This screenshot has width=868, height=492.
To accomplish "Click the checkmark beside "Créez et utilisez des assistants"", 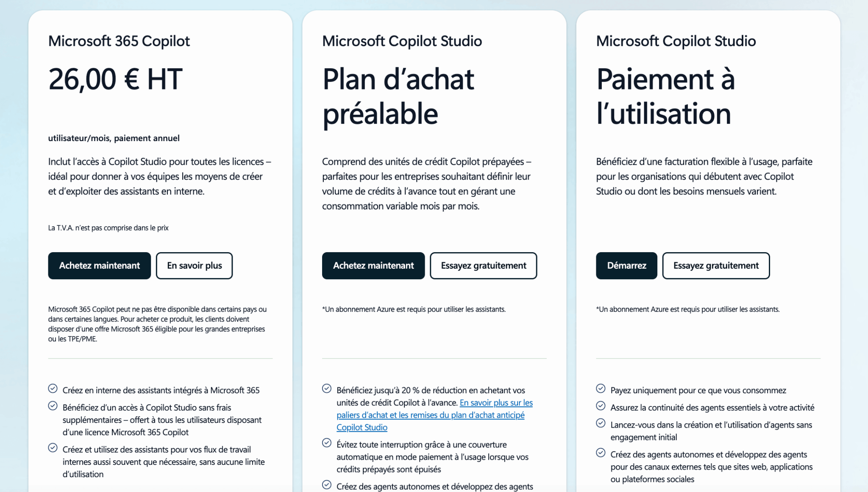I will [x=53, y=448].
